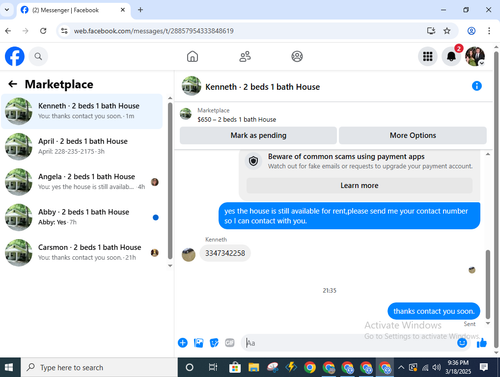
Task: Choose a sticker from the composer
Action: 214,343
